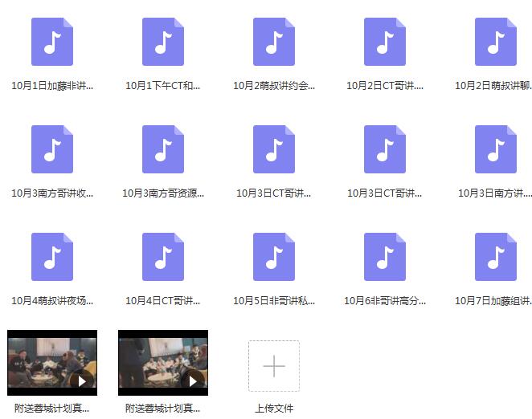Select the label 10月7日加藤组讲
The width and height of the screenshot is (532, 419).
493,301
